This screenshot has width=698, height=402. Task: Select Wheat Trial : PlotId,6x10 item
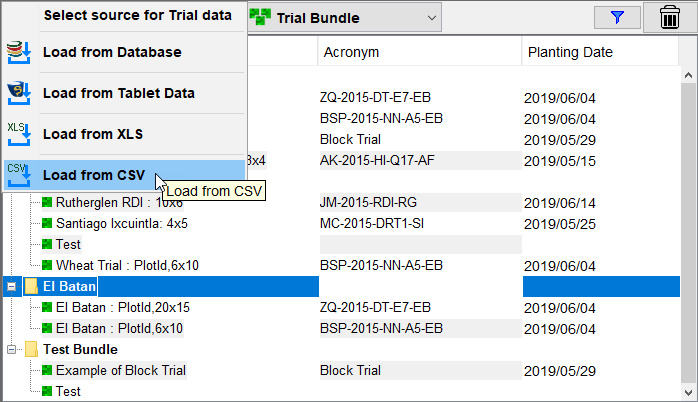click(127, 265)
